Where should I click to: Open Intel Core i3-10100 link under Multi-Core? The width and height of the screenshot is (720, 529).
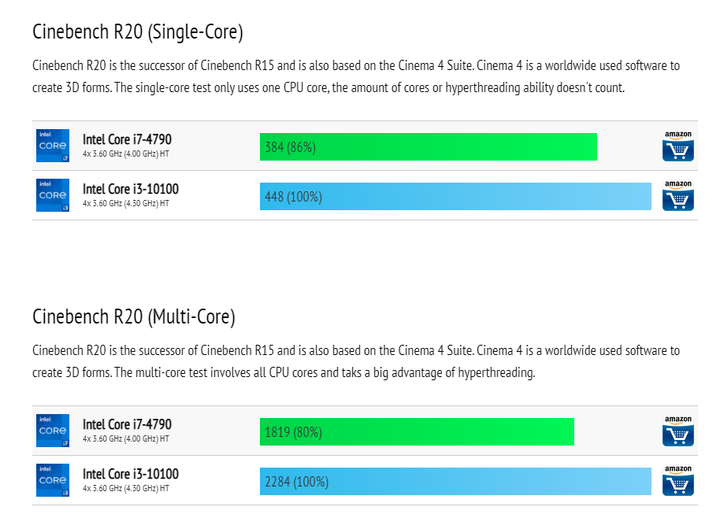coord(130,474)
